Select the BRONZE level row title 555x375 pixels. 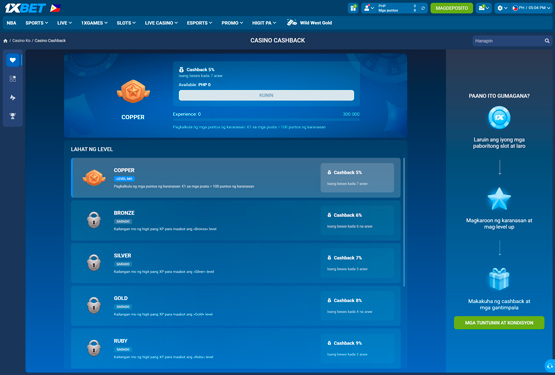click(x=124, y=213)
